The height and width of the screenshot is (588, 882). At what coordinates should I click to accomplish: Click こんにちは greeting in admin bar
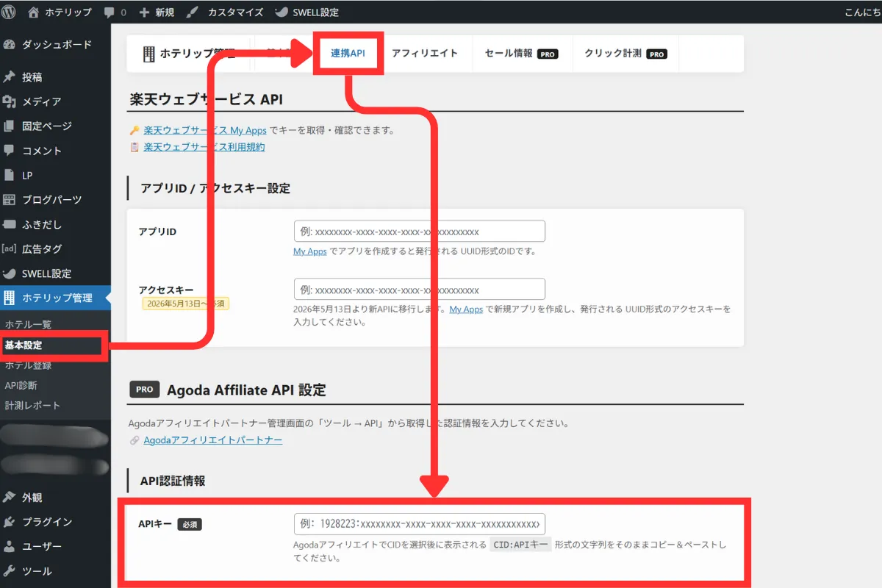864,12
